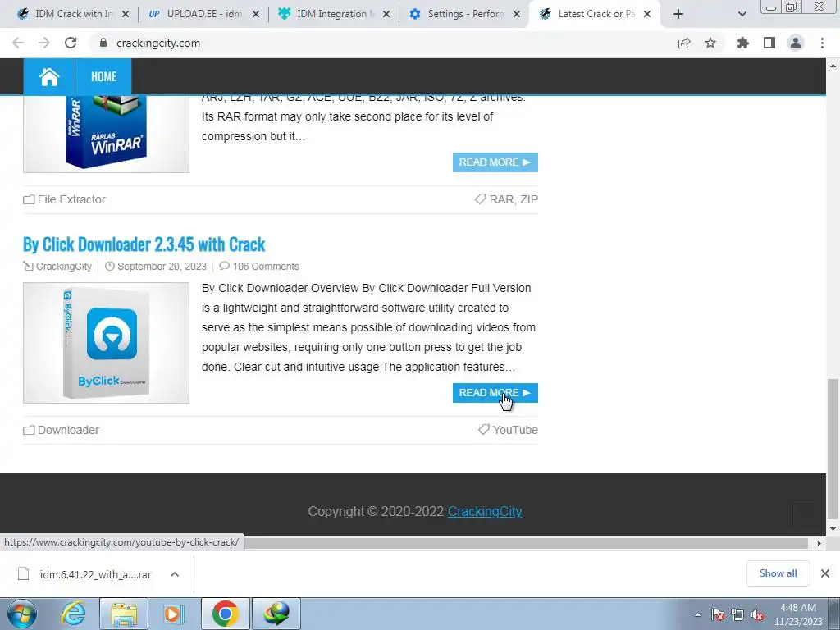Open the YouTube tag link
840x630 pixels.
(x=515, y=430)
